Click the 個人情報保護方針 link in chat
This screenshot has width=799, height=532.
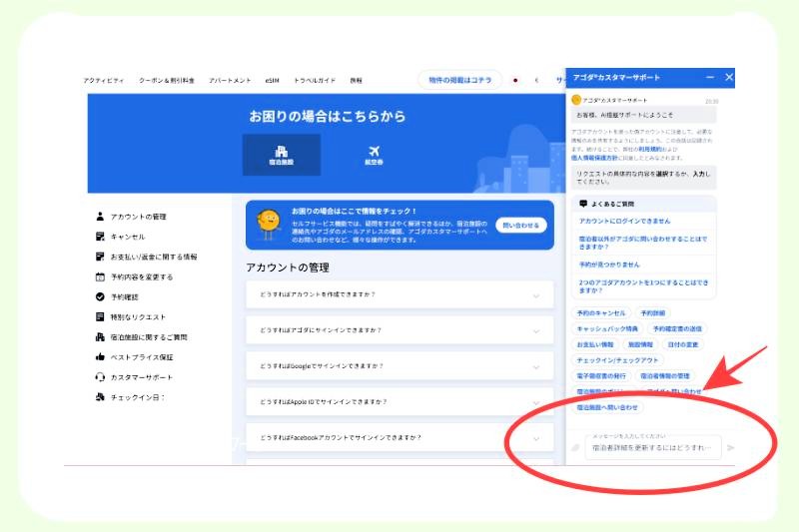click(594, 158)
